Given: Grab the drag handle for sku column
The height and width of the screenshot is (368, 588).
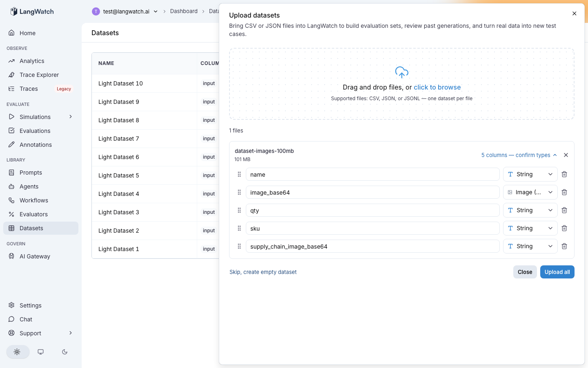Looking at the screenshot, I should point(239,228).
